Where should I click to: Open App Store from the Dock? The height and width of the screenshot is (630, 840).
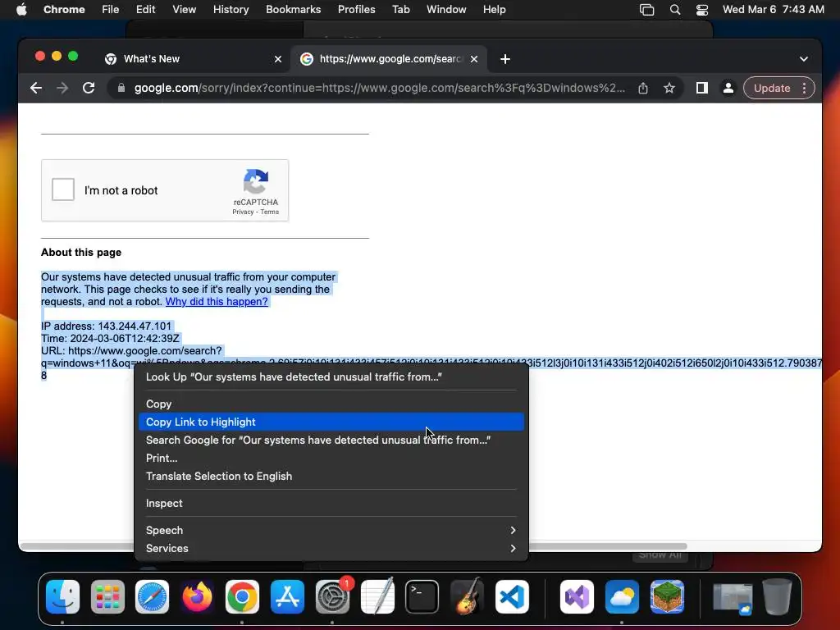287,596
